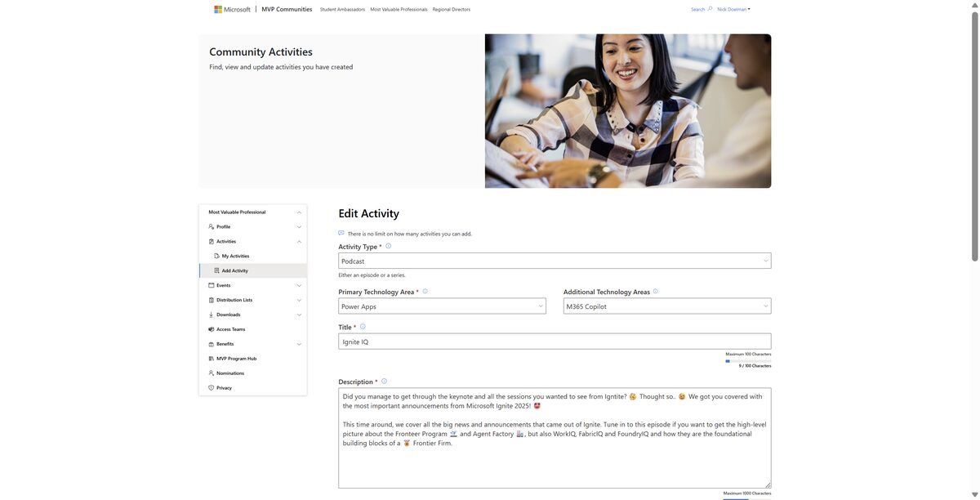This screenshot has height=500, width=980.
Task: Click the Microsoft logo in the header
Action: click(232, 9)
